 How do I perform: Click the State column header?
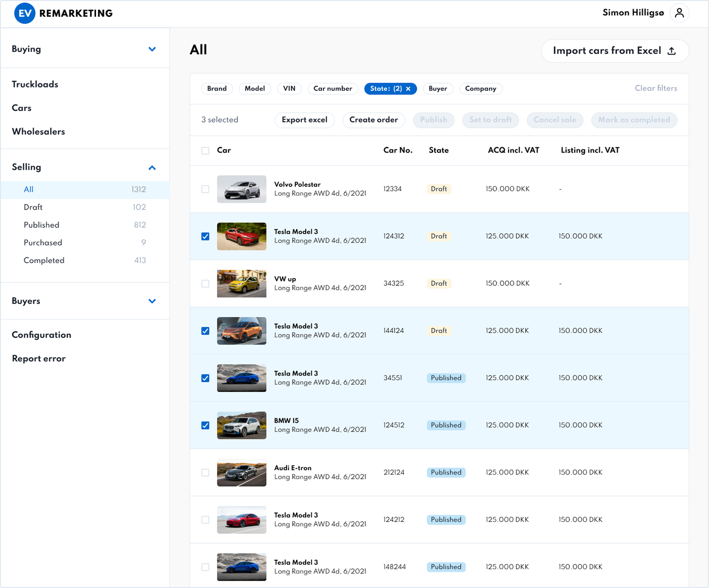tap(439, 151)
